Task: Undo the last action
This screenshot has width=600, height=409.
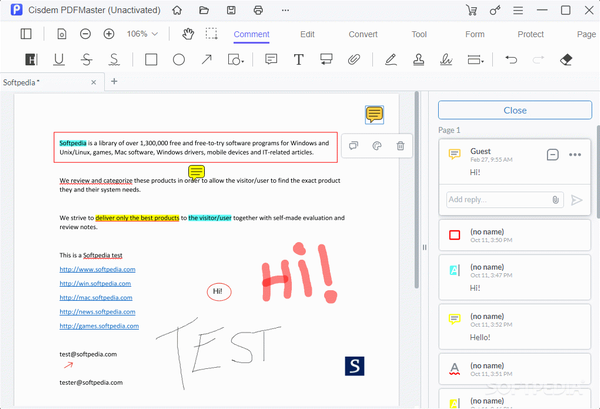Action: click(x=511, y=60)
